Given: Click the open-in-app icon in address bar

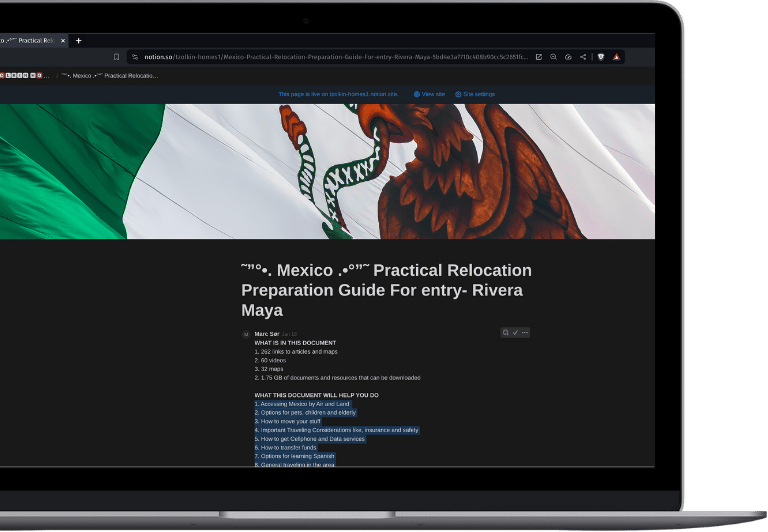Looking at the screenshot, I should click(539, 57).
